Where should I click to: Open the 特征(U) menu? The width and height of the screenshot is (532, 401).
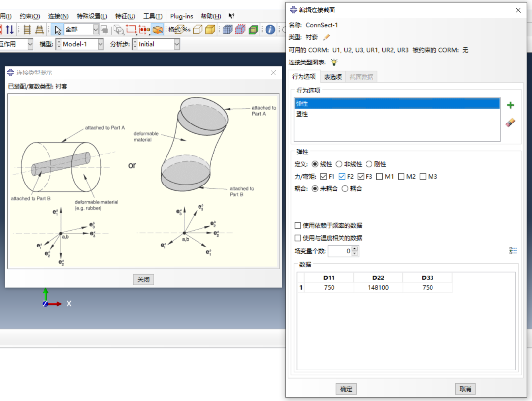pos(125,16)
